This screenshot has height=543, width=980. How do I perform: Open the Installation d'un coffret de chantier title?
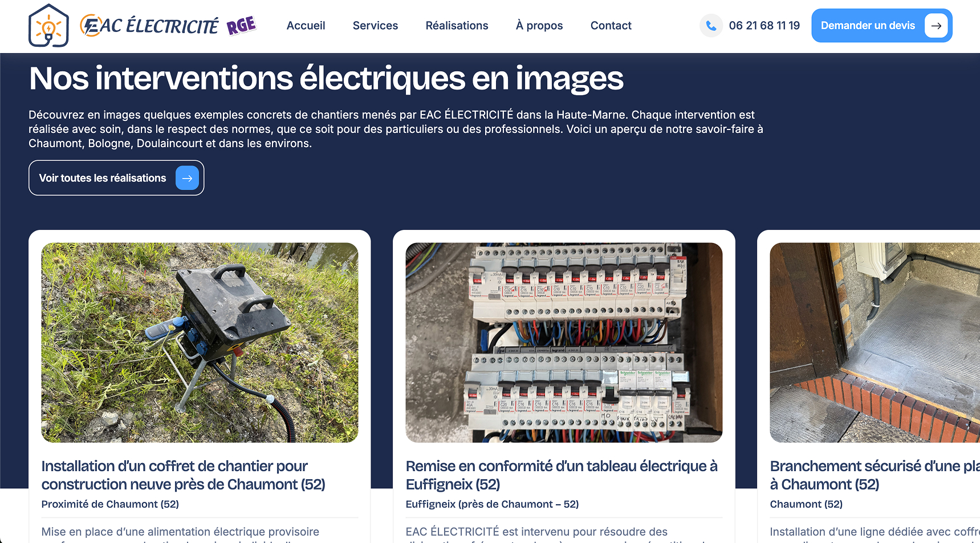[x=183, y=475]
